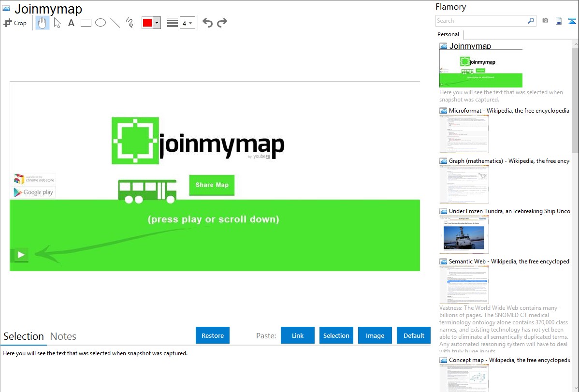
Task: Click the document page icon
Action: pos(559,21)
